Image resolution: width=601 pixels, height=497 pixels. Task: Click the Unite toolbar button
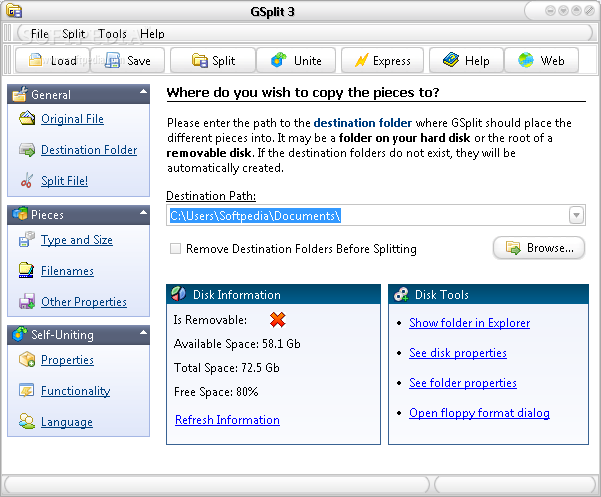pos(296,61)
